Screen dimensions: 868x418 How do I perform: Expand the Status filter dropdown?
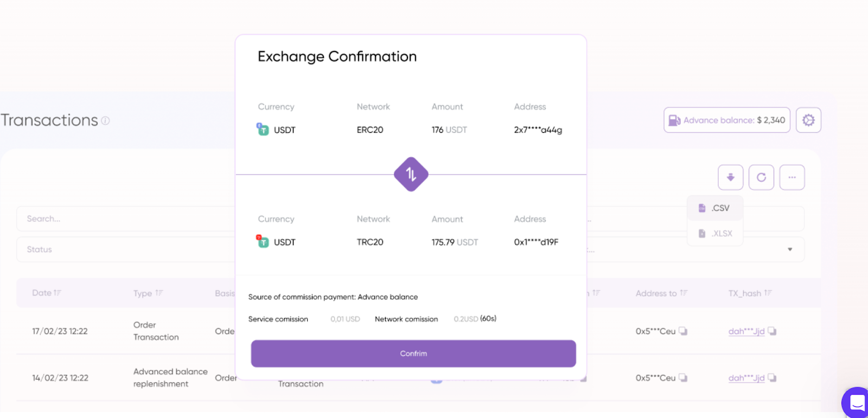125,249
